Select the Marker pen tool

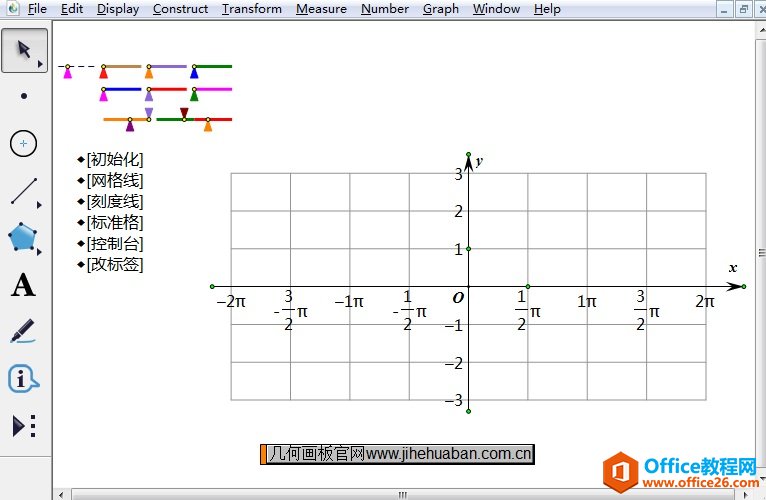(x=23, y=331)
